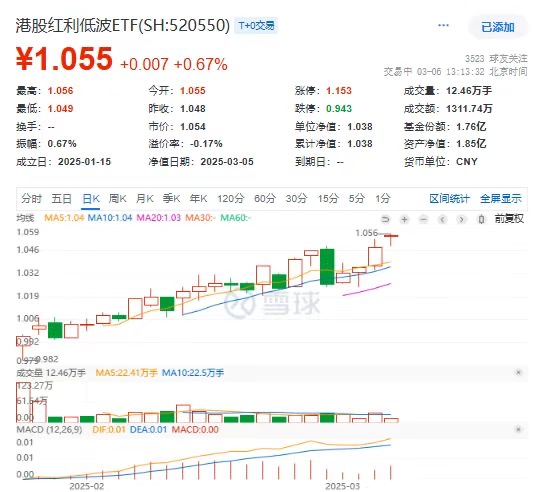Click the 基金份额 1.76亿 value
This screenshot has height=492, width=541.
click(x=471, y=127)
